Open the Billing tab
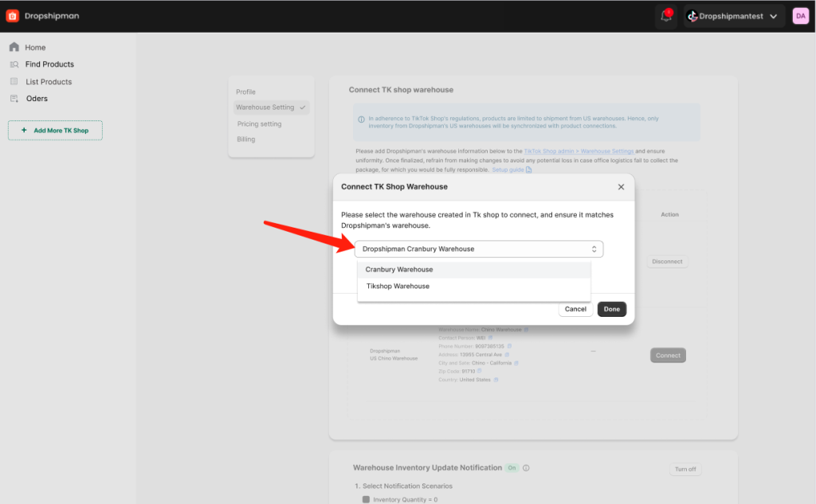This screenshot has height=504, width=816. click(246, 139)
